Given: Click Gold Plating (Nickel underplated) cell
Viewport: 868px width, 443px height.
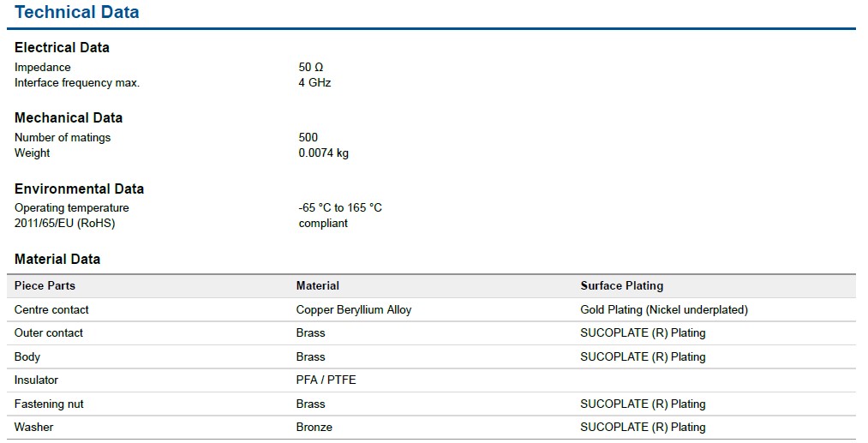Looking at the screenshot, I should coord(664,309).
